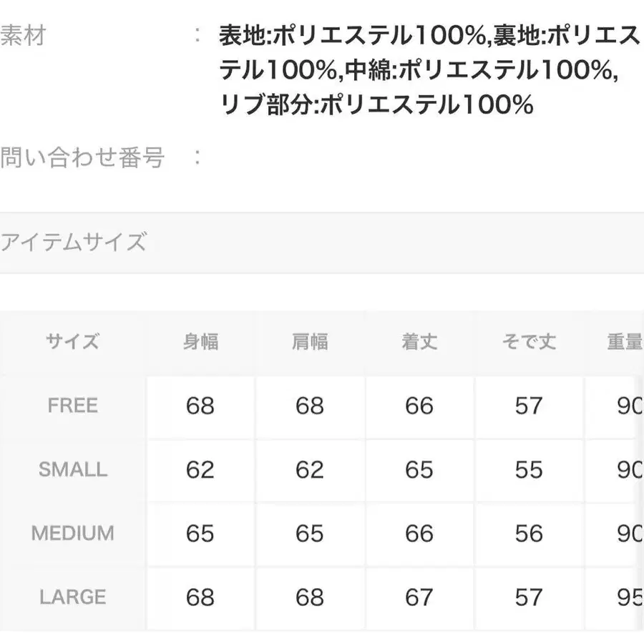Click the 着丈 column header

point(419,341)
